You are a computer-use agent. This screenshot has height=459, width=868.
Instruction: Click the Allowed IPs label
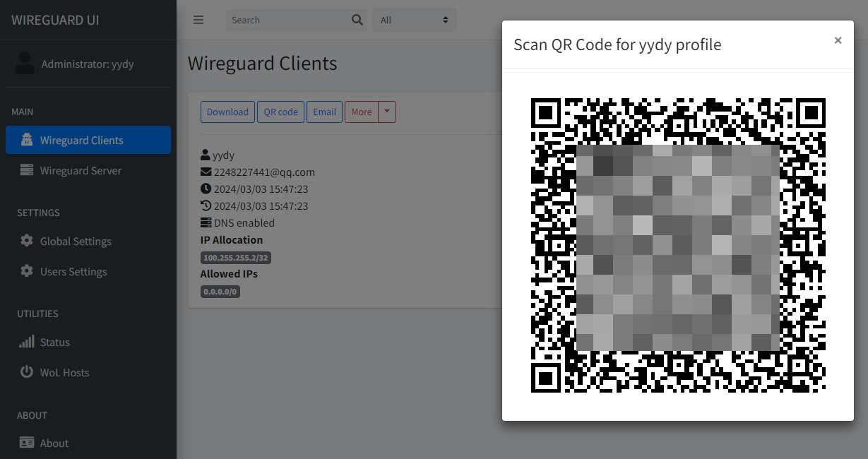[229, 273]
